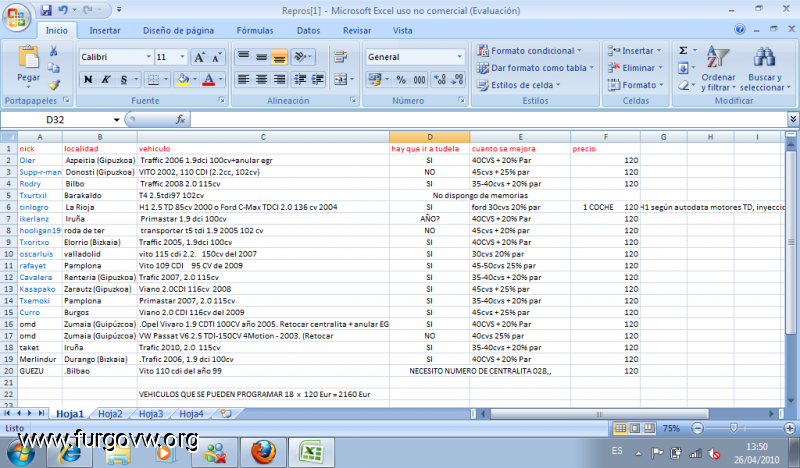Screen dimensions: 800x468
Task: Apply the red font color A
Action: click(208, 79)
